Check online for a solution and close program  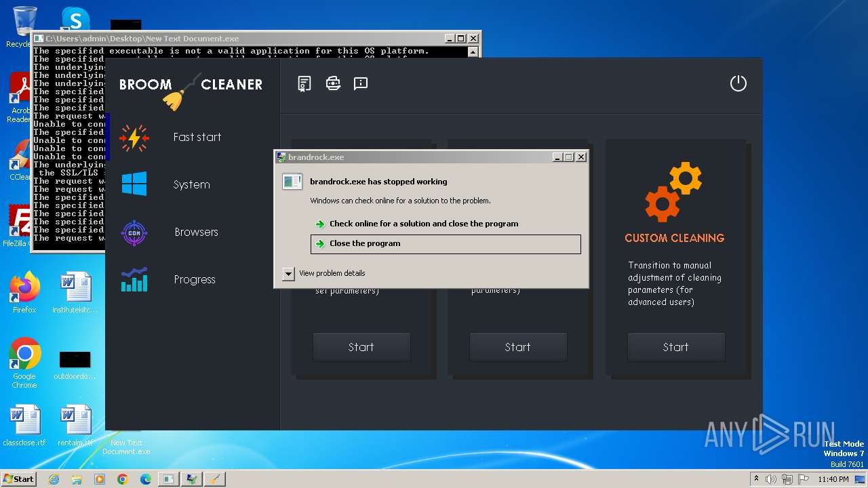point(424,224)
